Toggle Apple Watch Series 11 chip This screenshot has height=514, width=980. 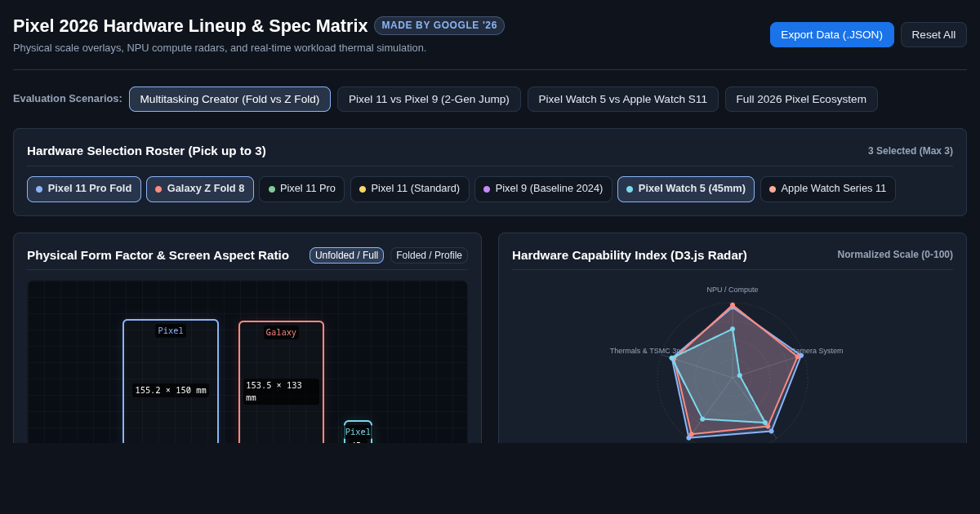[x=828, y=189]
